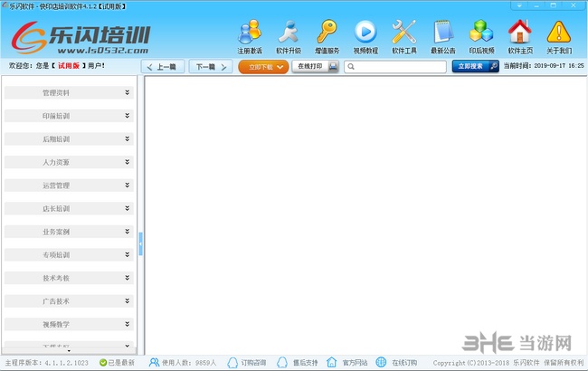Open 软件升级 software upgrade

(x=288, y=35)
